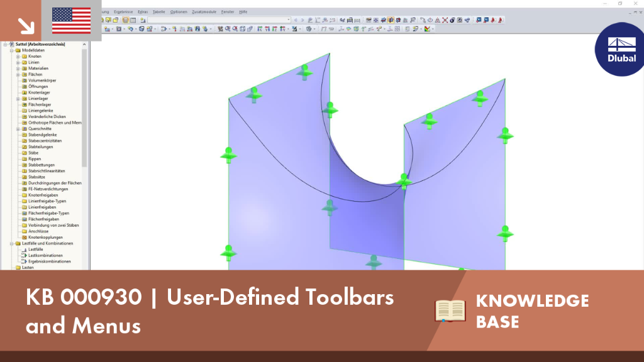Open the Zusatzmodule menu
Image resolution: width=644 pixels, height=362 pixels.
click(x=204, y=12)
